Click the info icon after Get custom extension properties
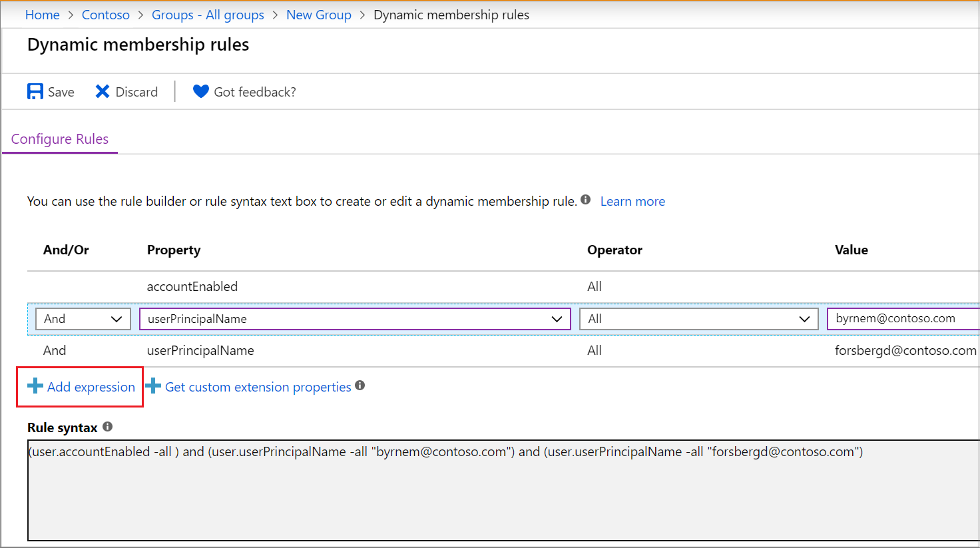980x548 pixels. click(360, 385)
